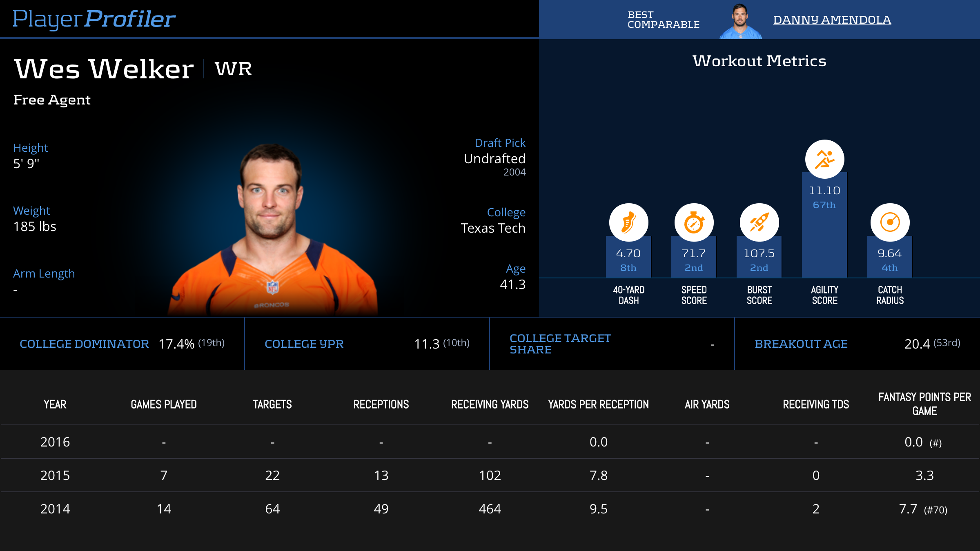Click the Wes Welker name heading

[x=104, y=69]
